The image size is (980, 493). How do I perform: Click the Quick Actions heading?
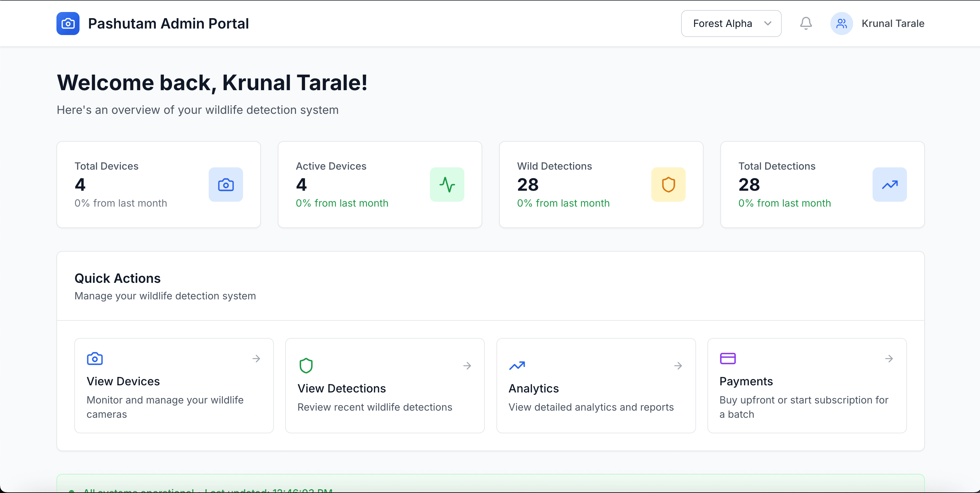coord(117,278)
